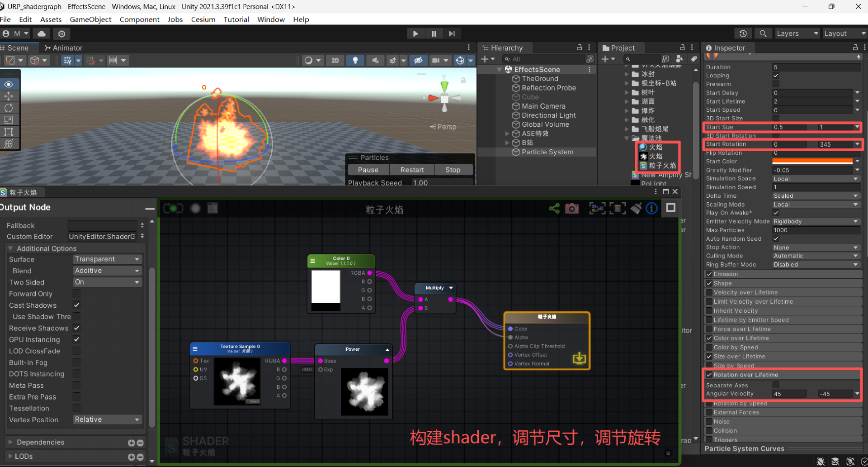Enable the Forward Only checkbox
The image size is (868, 467).
tap(77, 293)
